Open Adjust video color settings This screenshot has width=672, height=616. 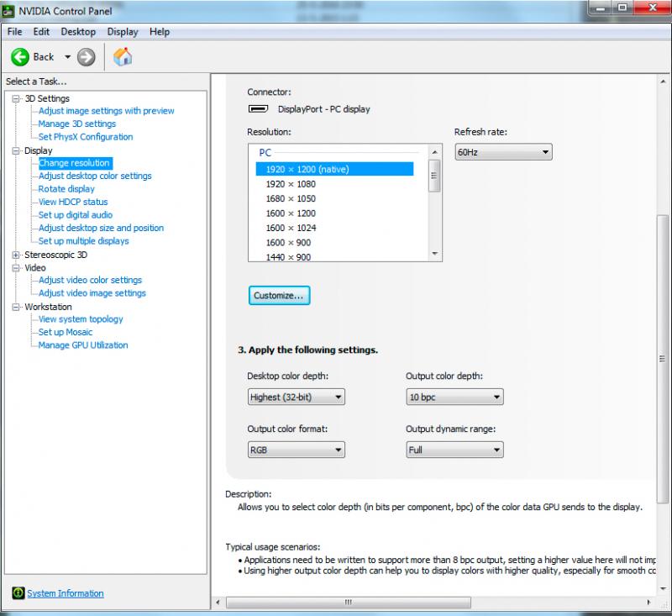click(x=90, y=280)
